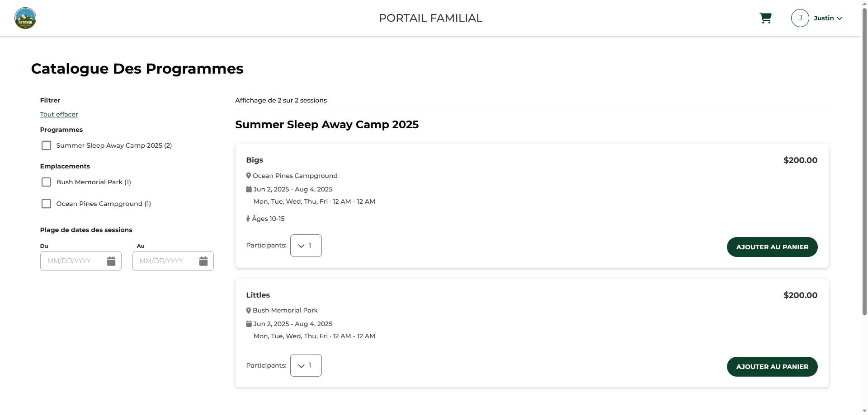The image size is (868, 415).
Task: Click the calendar icon in the Bigs session
Action: point(249,189)
